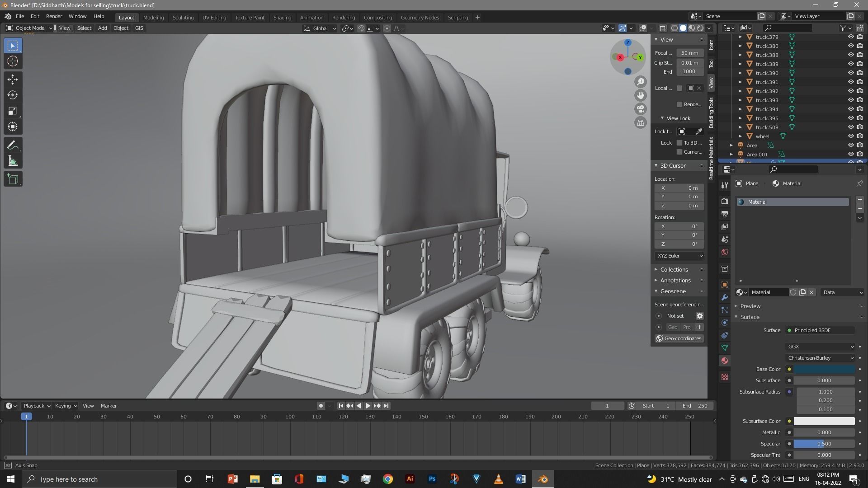Open the Material properties tab icon
The image size is (868, 488).
click(x=725, y=361)
